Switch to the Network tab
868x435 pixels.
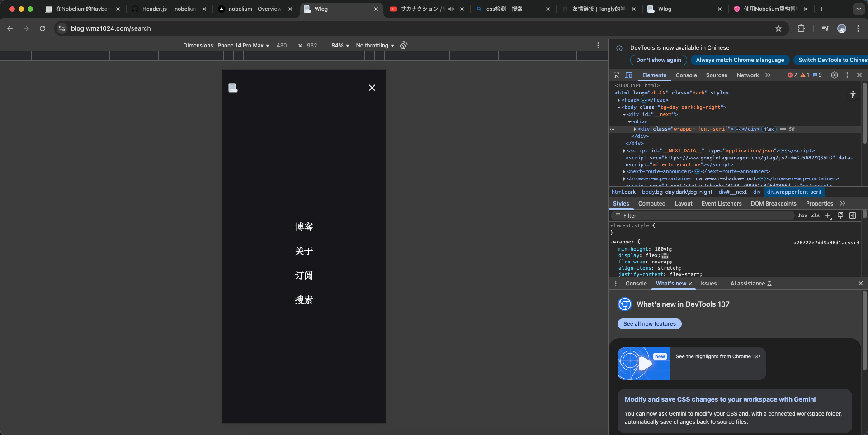click(x=747, y=75)
